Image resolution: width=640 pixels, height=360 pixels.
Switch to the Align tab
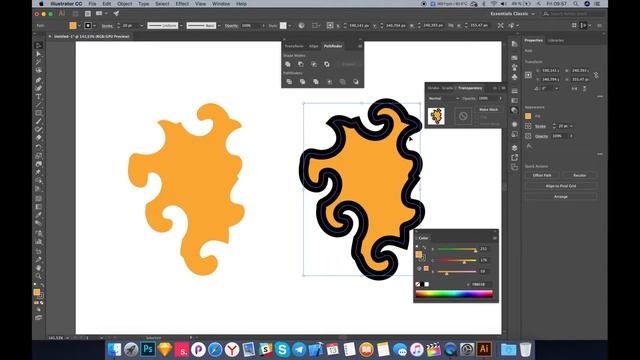(313, 46)
